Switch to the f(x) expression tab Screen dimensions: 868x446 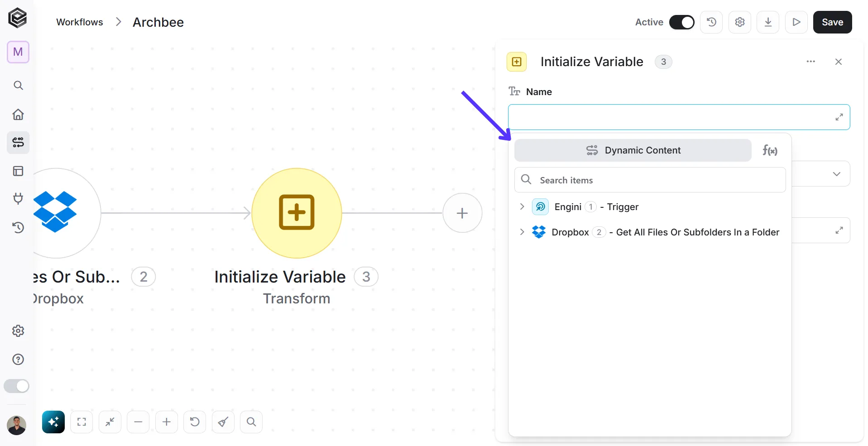pyautogui.click(x=770, y=150)
